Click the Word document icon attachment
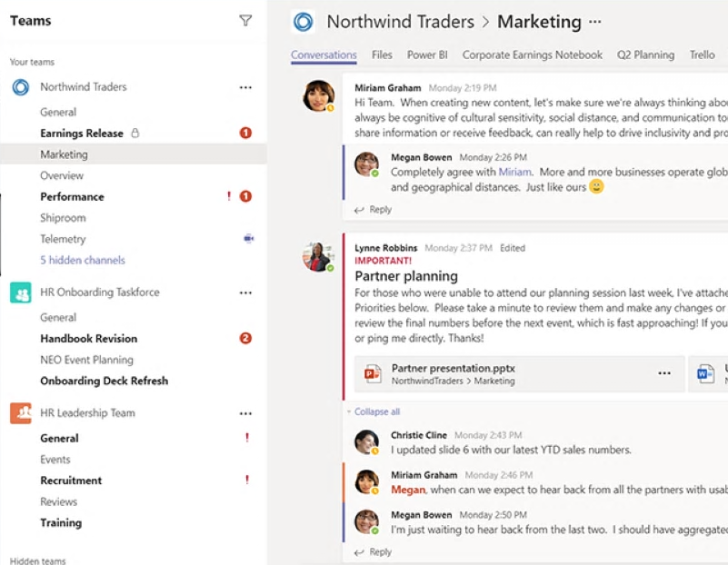 (x=705, y=373)
